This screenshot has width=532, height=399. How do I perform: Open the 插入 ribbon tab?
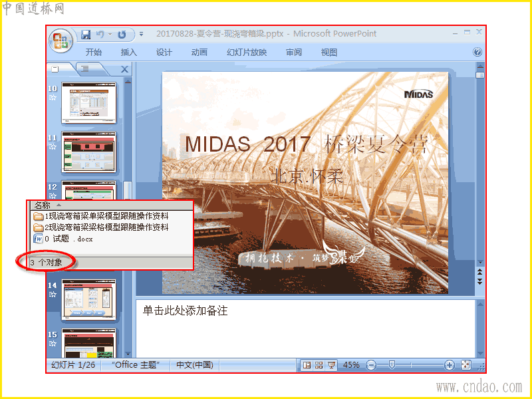tap(129, 53)
